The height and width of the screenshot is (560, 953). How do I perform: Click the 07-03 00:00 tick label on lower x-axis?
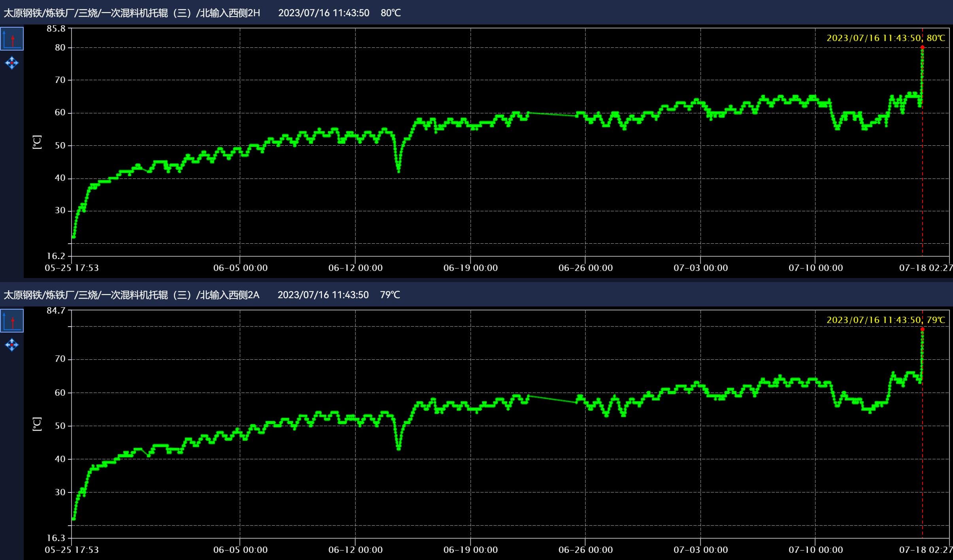coord(700,550)
